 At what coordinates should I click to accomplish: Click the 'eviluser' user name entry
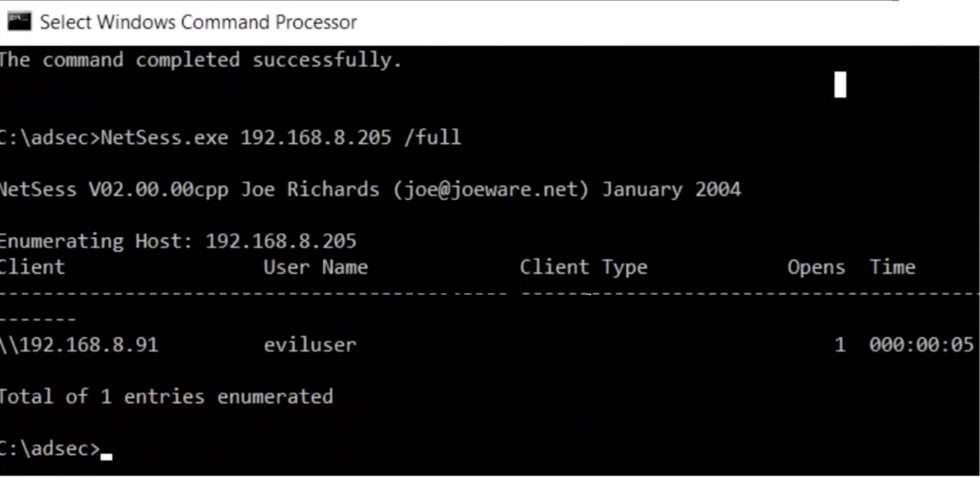[310, 345]
